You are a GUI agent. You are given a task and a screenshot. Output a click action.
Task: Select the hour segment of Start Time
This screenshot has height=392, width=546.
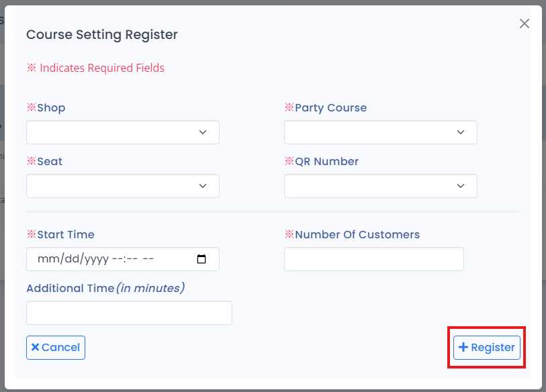117,259
